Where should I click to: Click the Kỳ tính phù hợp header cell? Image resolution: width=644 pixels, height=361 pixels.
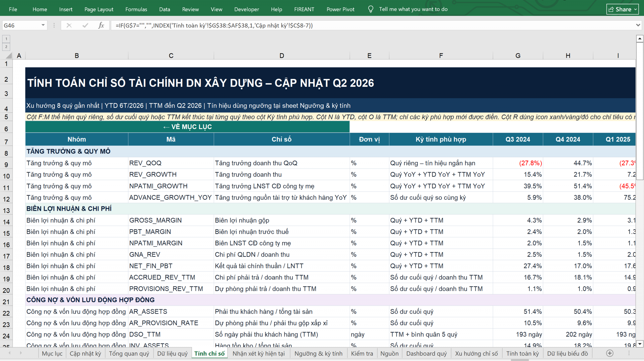[441, 139]
